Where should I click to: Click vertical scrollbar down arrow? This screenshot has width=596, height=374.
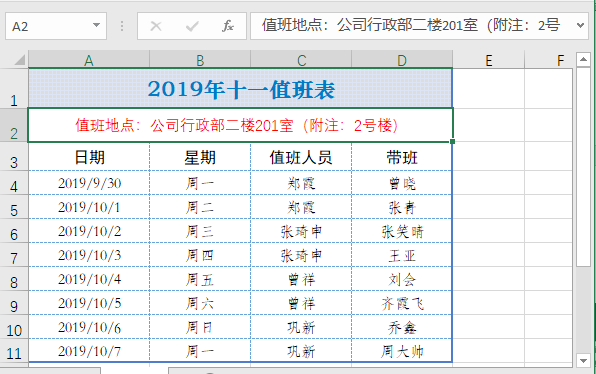point(583,360)
